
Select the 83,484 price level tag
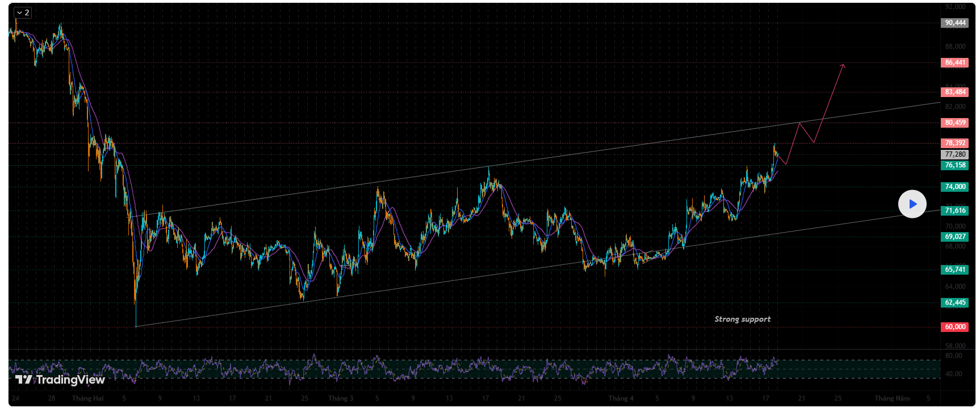[954, 92]
